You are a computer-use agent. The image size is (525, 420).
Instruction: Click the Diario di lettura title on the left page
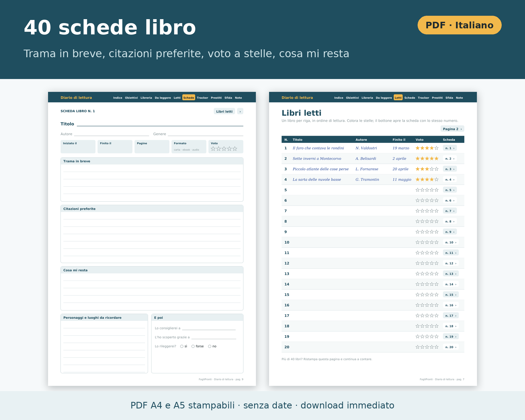[76, 98]
